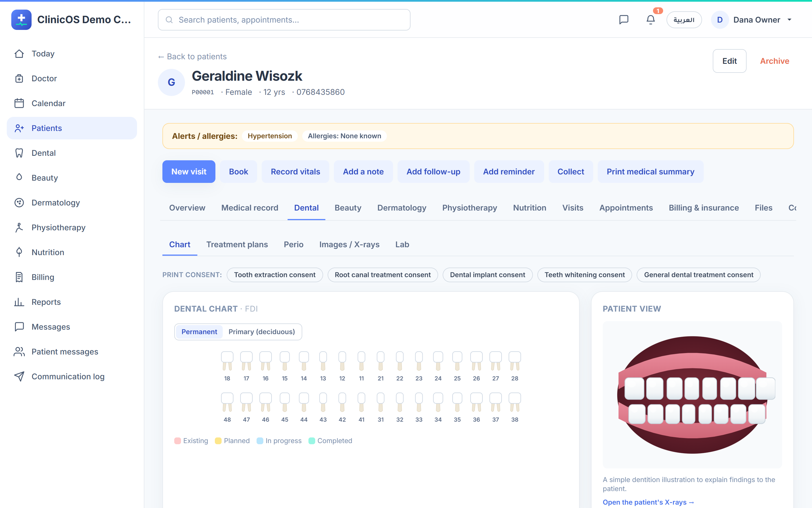
Task: Click the Hypertension alert chip
Action: click(270, 136)
